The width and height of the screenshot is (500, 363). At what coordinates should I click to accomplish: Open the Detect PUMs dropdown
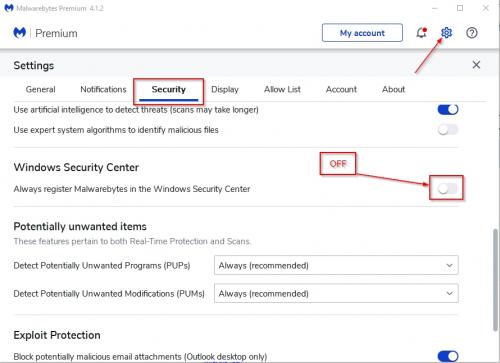336,293
